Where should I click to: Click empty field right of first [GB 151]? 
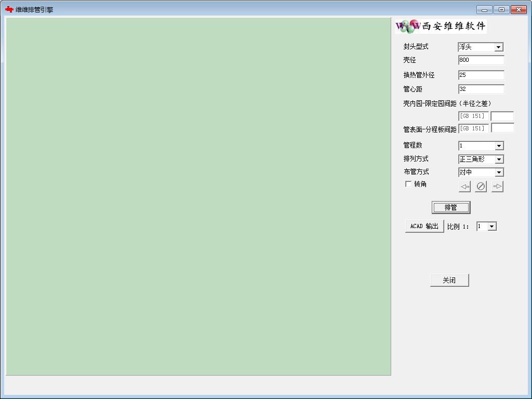coord(502,116)
